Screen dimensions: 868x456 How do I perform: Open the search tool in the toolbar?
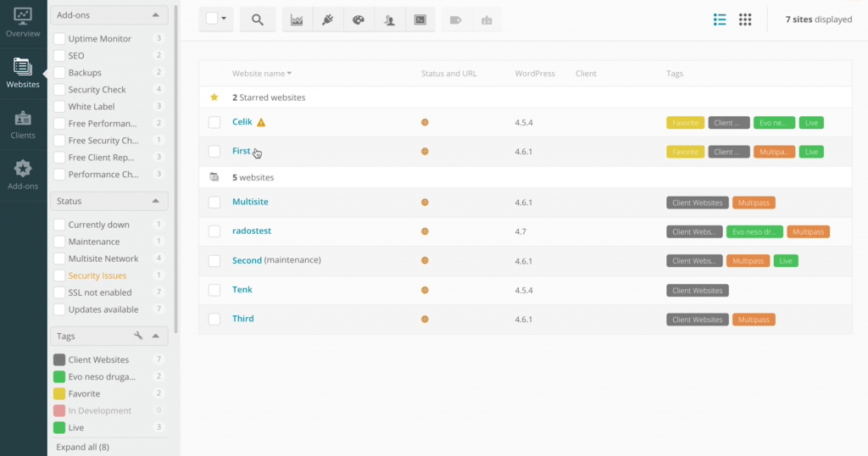(258, 19)
